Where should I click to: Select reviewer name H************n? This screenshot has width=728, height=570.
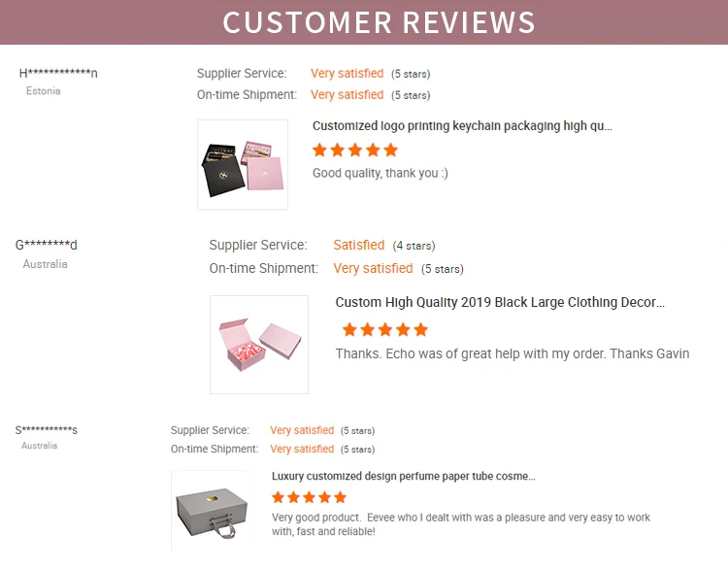click(x=58, y=74)
